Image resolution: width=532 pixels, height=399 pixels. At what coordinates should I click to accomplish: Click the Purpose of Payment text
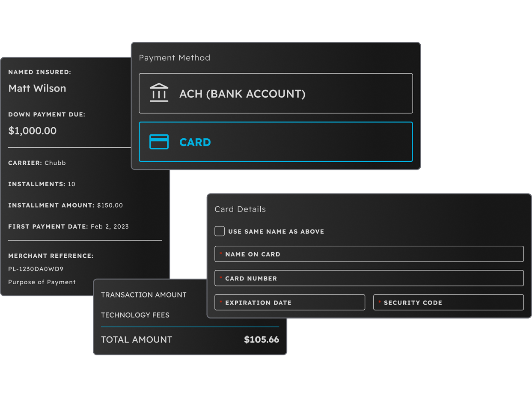click(x=42, y=282)
